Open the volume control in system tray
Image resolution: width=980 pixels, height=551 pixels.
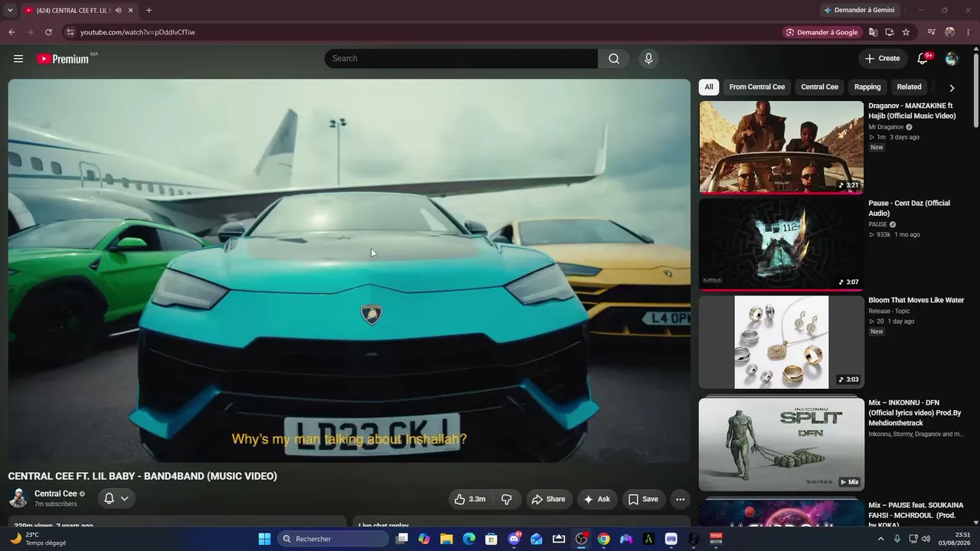926,539
